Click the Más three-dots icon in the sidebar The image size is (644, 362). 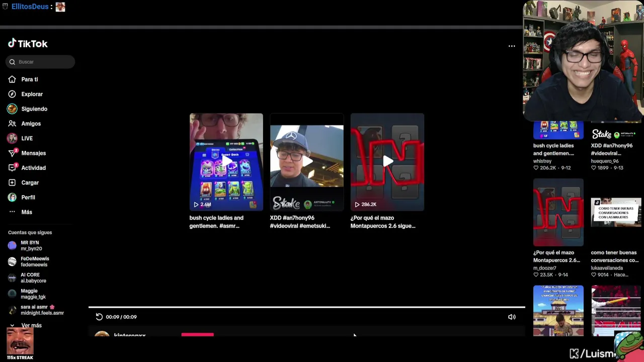[12, 212]
